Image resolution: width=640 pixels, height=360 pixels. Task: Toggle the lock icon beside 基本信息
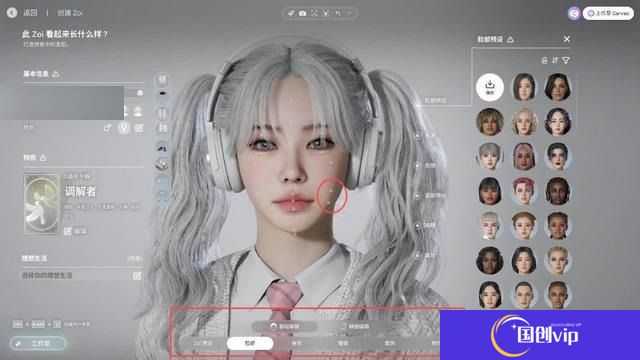pos(56,74)
